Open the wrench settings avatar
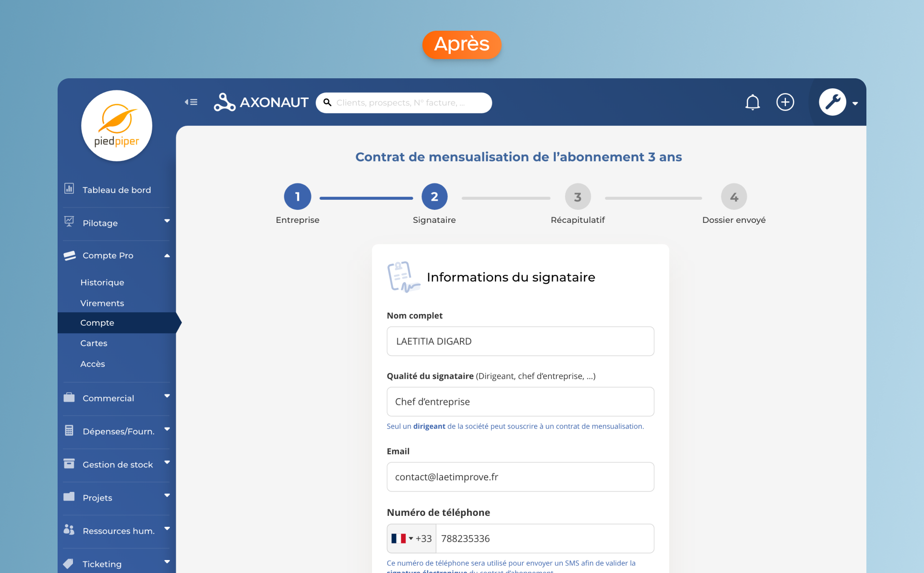The height and width of the screenshot is (573, 924). click(x=832, y=102)
